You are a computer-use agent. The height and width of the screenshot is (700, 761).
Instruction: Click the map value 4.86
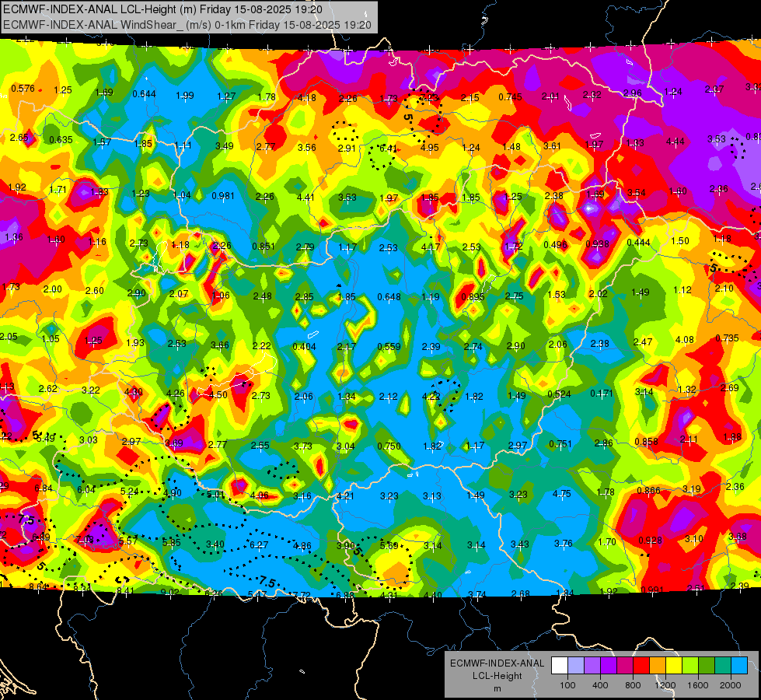click(302, 545)
